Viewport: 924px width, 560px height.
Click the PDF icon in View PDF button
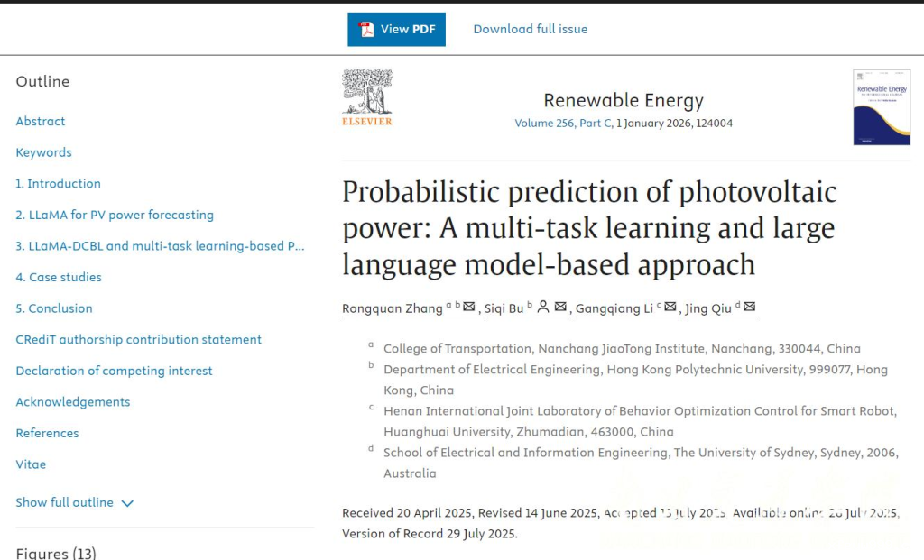pyautogui.click(x=367, y=30)
